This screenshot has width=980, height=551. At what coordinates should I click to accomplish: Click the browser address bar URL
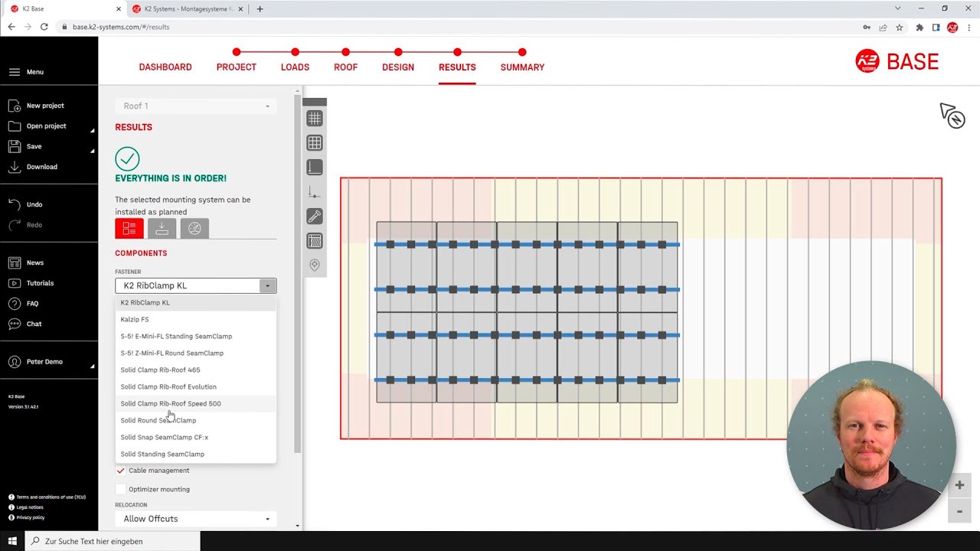click(x=121, y=27)
